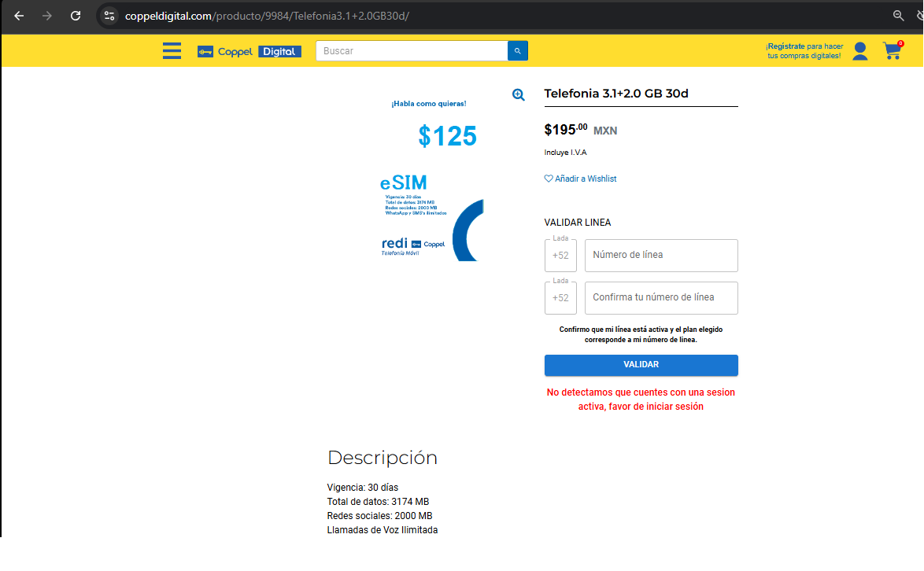This screenshot has width=924, height=571.
Task: Open the hamburger menu in header
Action: (172, 50)
